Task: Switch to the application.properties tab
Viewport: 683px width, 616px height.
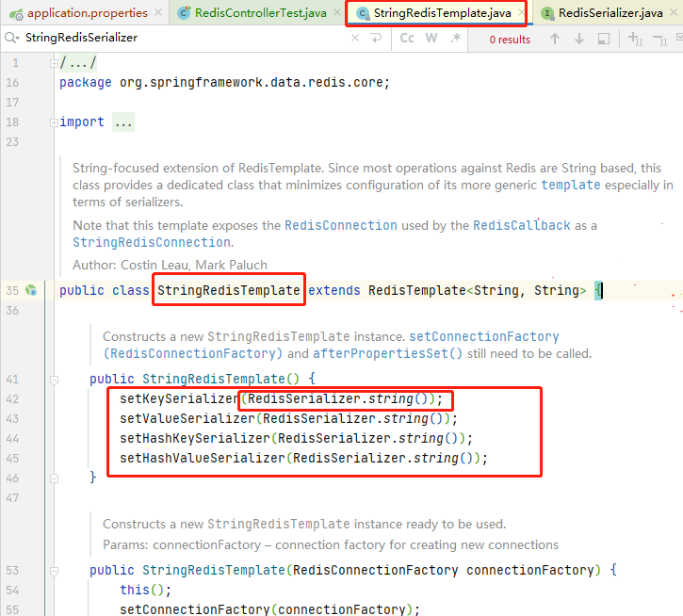Action: [x=87, y=13]
